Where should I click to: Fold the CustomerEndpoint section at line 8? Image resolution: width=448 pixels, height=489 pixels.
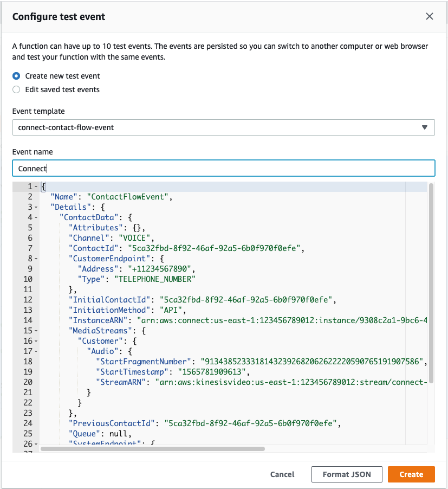pyautogui.click(x=36, y=259)
